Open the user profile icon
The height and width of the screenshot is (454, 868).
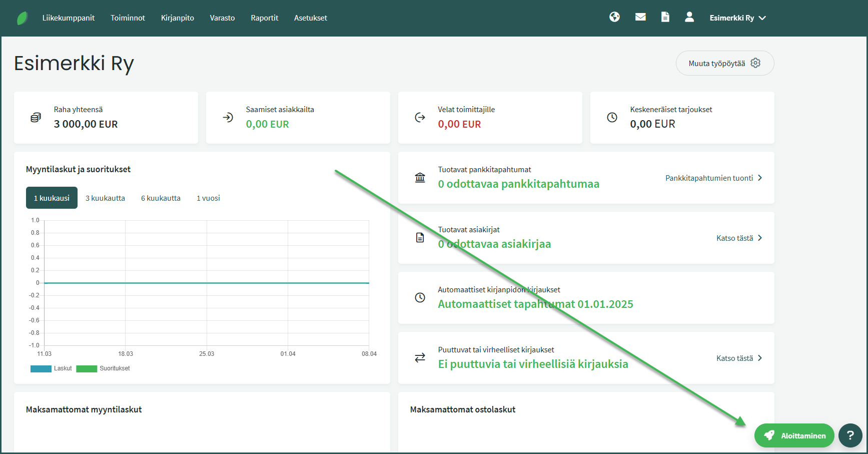coord(689,18)
